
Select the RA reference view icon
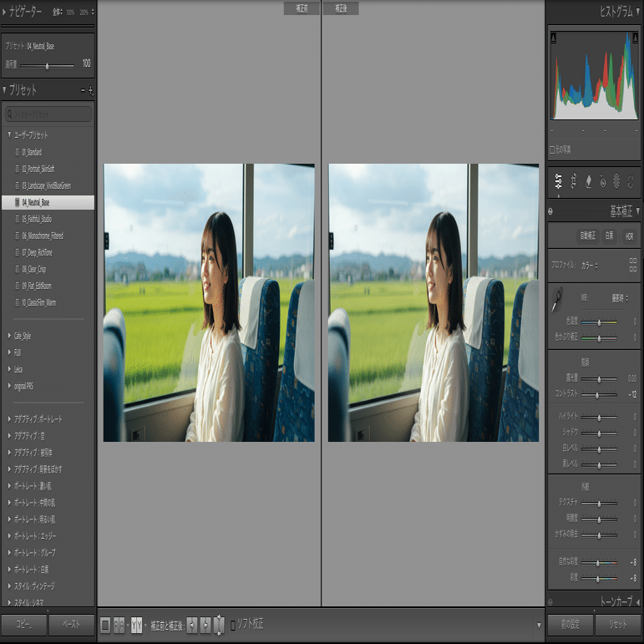click(119, 625)
